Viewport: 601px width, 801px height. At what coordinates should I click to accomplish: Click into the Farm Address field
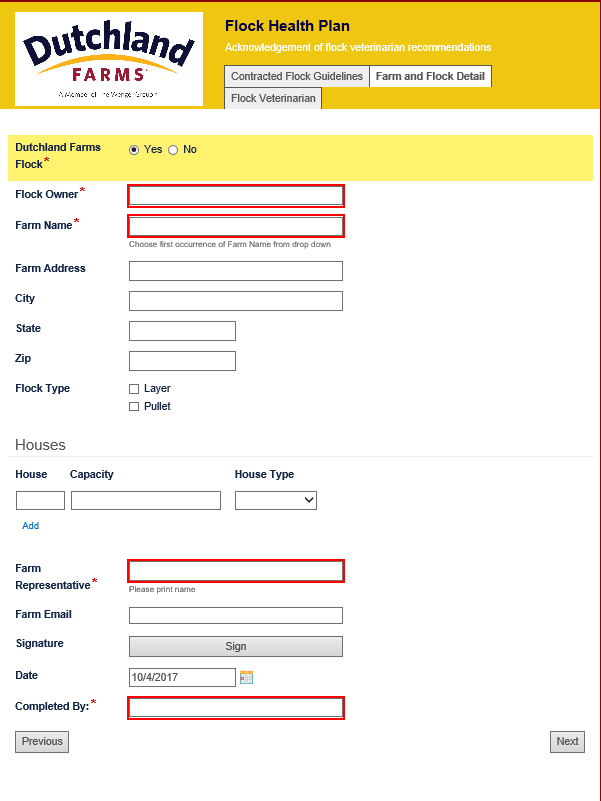coord(236,271)
